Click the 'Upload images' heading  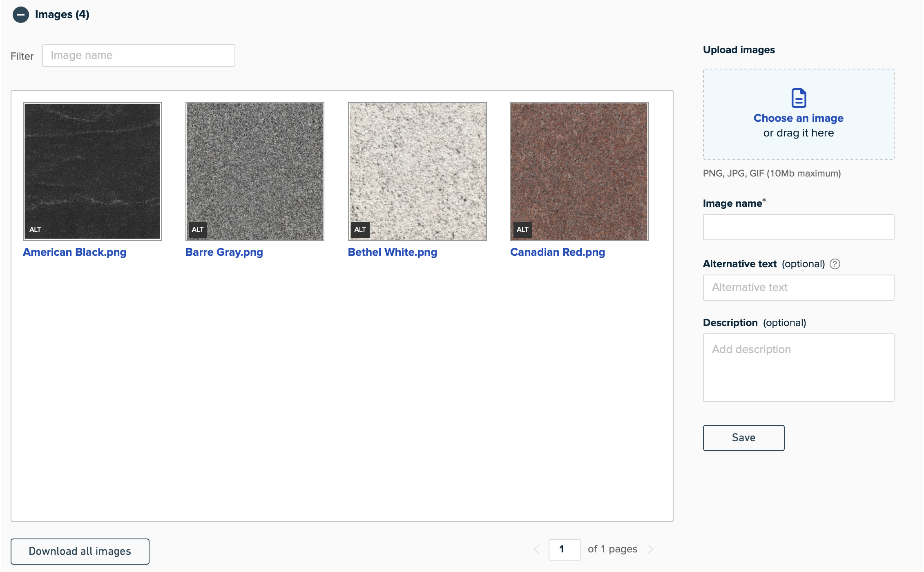[x=739, y=50]
